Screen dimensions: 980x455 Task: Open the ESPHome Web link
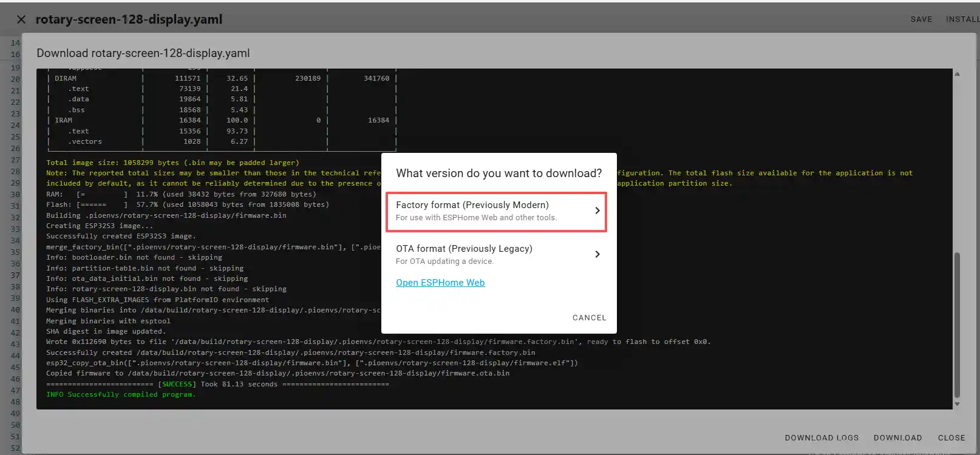click(x=440, y=283)
